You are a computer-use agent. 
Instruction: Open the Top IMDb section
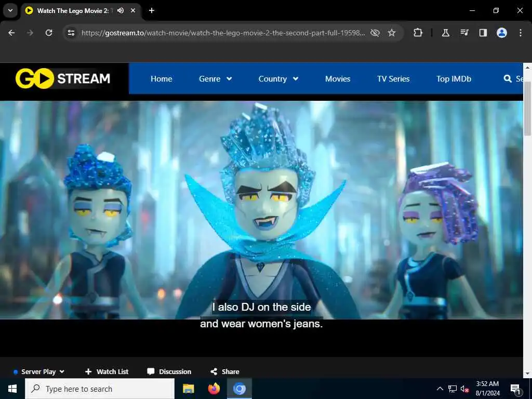tap(454, 79)
